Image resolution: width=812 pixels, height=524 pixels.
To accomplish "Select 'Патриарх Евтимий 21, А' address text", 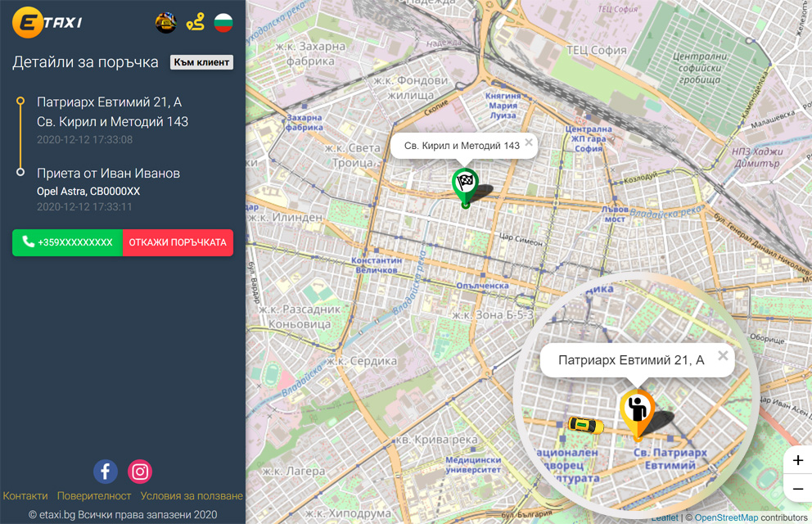I will [x=109, y=102].
